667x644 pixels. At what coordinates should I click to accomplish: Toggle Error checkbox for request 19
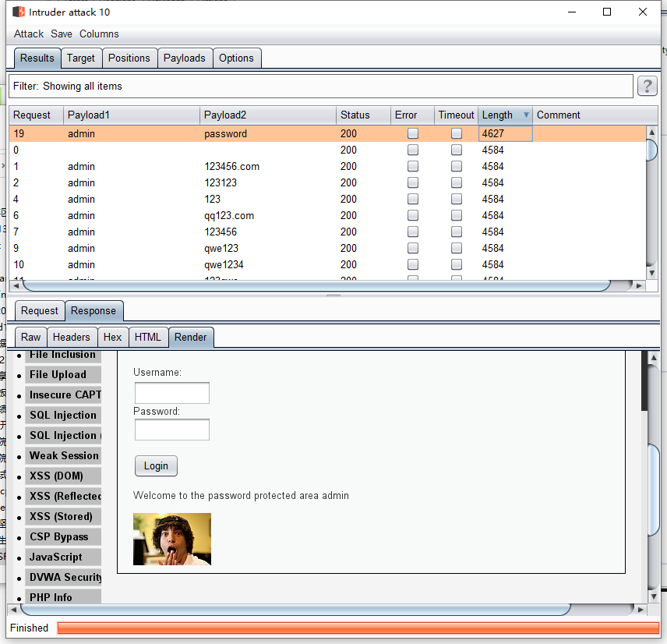click(413, 133)
